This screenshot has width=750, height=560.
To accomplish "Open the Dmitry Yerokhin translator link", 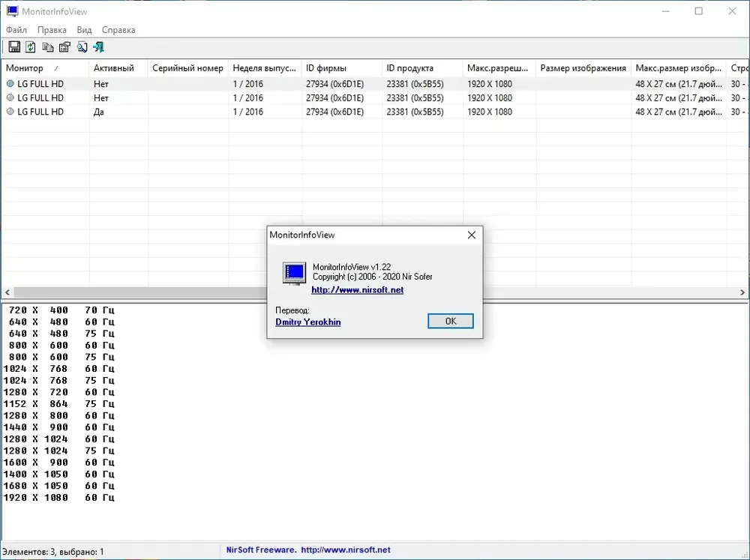I will pyautogui.click(x=308, y=322).
